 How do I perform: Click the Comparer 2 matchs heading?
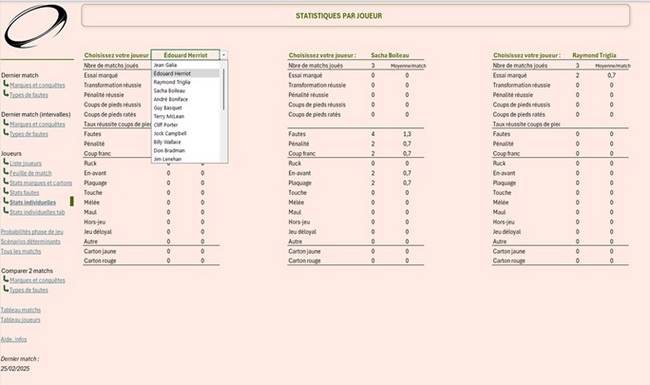(x=27, y=271)
